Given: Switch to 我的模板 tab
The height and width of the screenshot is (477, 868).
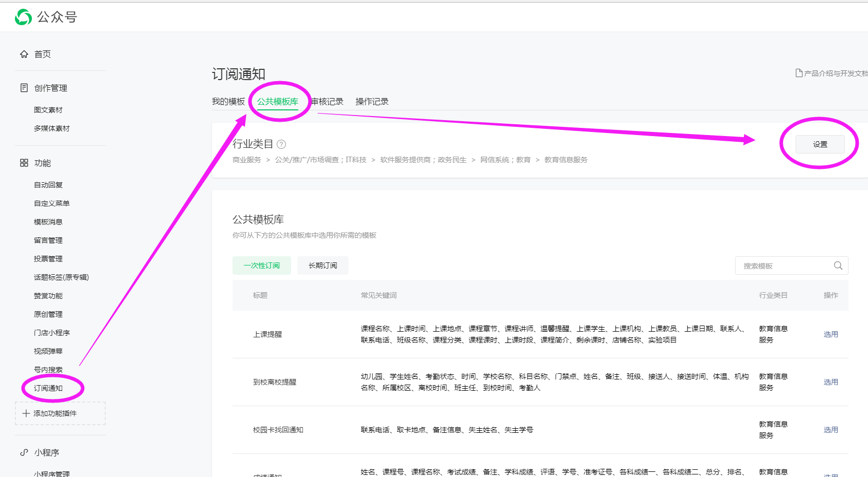Looking at the screenshot, I should tap(228, 102).
